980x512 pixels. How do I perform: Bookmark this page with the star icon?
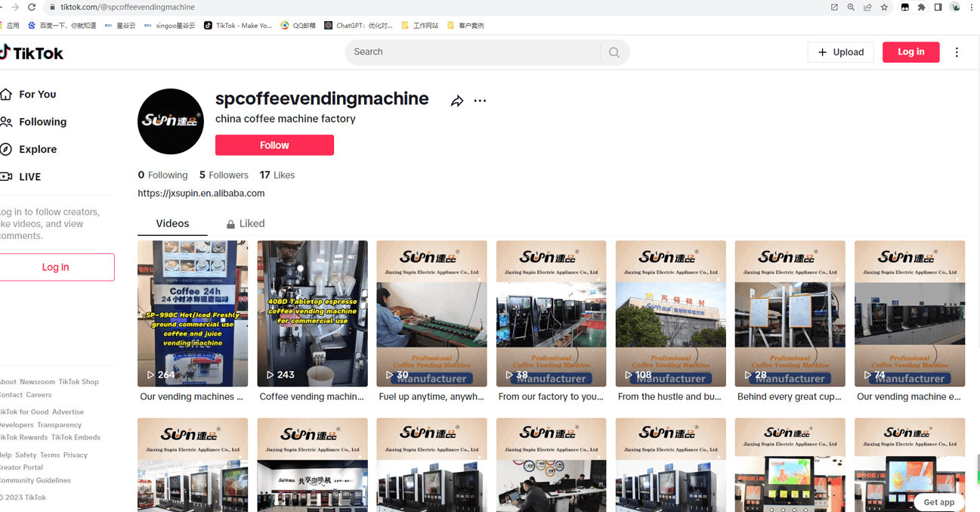(x=884, y=8)
